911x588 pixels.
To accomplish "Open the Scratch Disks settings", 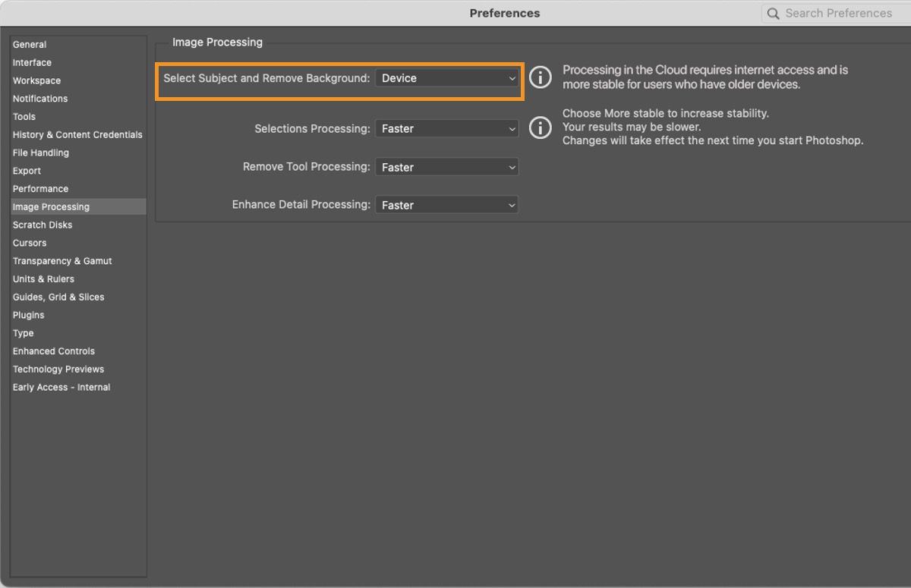I will click(x=43, y=225).
